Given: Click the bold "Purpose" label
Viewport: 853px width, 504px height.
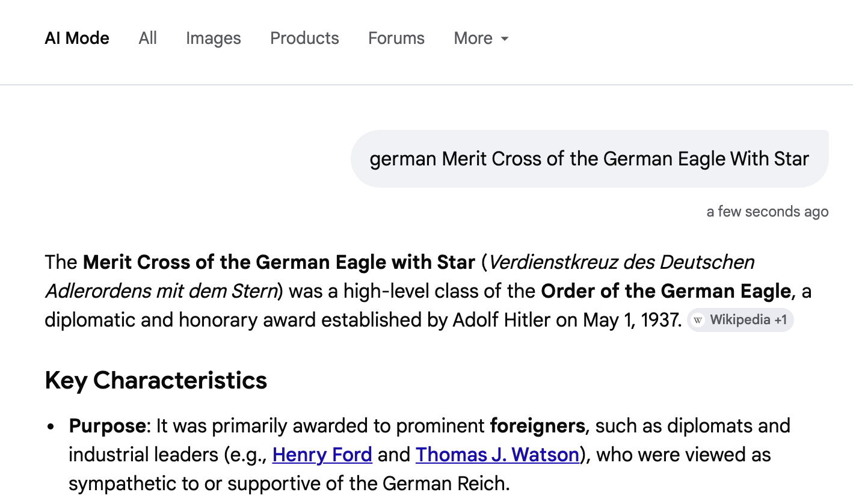Looking at the screenshot, I should [x=107, y=426].
